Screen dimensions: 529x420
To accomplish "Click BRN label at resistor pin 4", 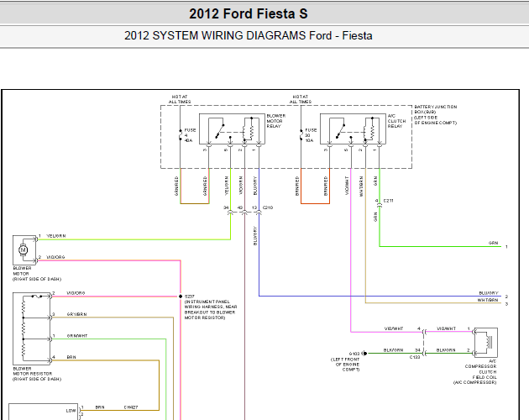I will 71,357.
